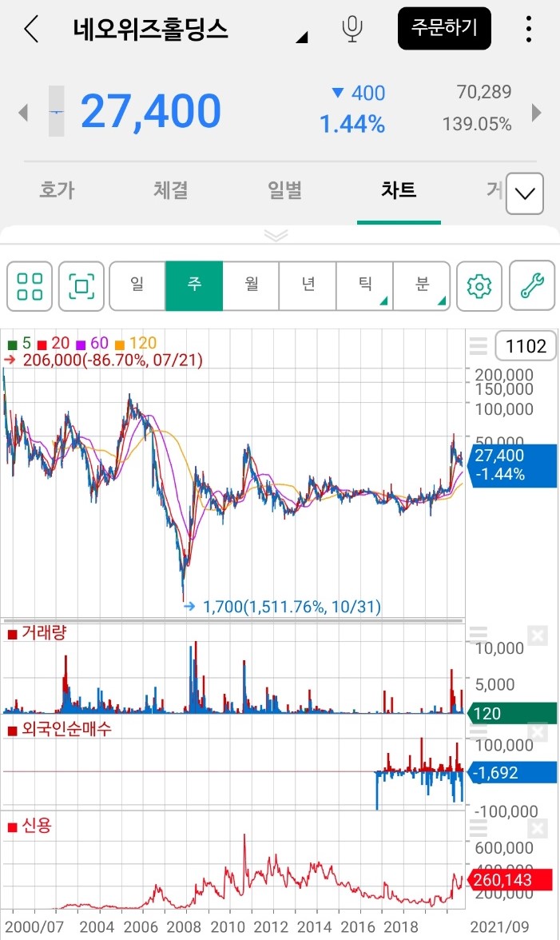Tap the green 5 moving average legend
Screen dimensions: 560x940
[x=19, y=344]
